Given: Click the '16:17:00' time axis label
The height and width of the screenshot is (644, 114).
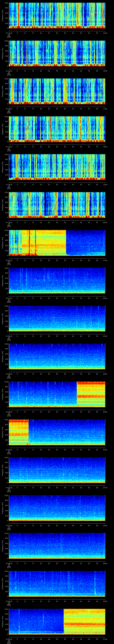Looking at the screenshot, I should [x=9, y=147].
